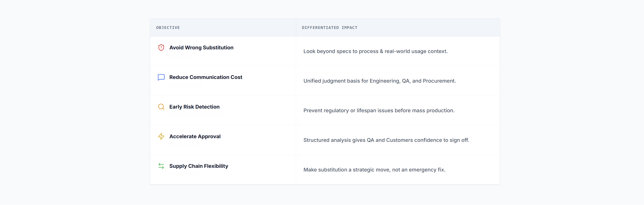Click the red shield alert icon
The height and width of the screenshot is (205, 644).
click(x=161, y=48)
